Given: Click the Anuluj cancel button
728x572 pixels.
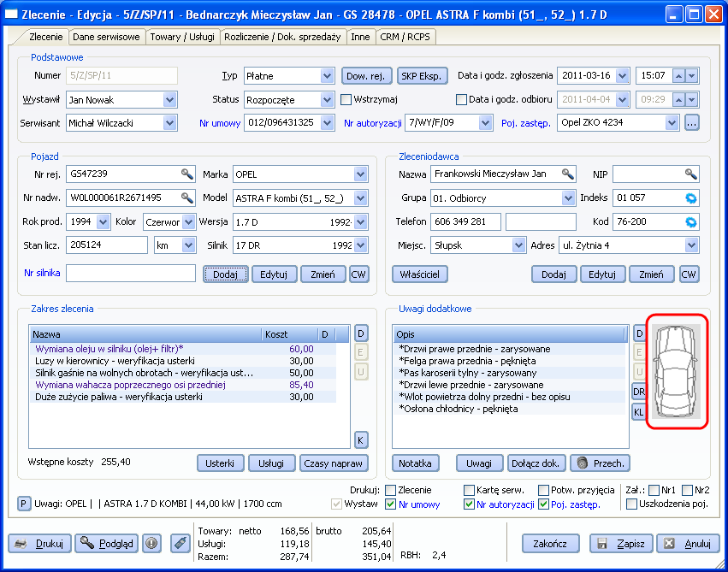Looking at the screenshot, I should click(x=688, y=543).
